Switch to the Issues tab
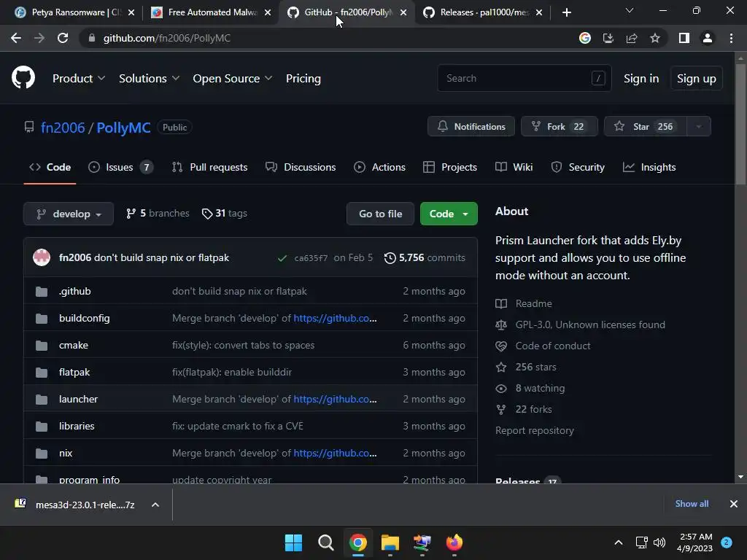 120,167
